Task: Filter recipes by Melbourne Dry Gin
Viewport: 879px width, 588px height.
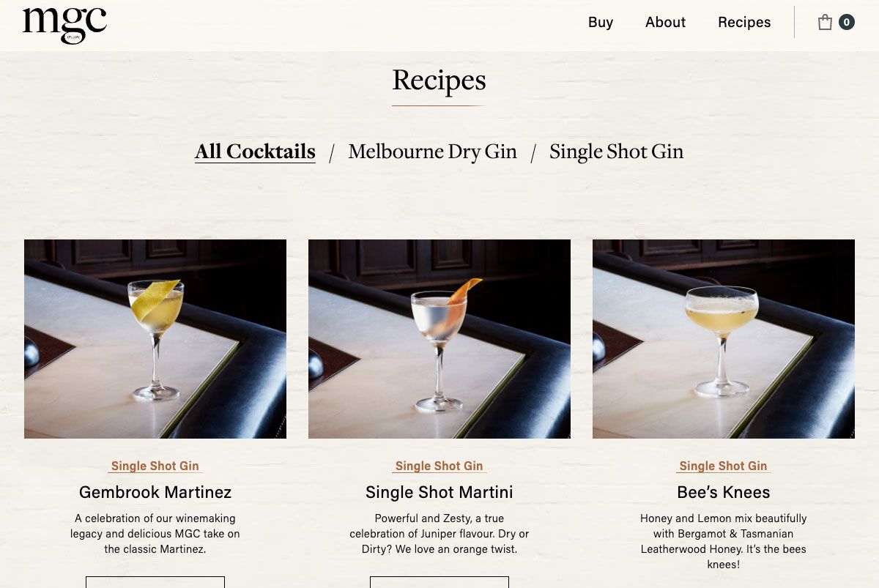Action: point(432,152)
